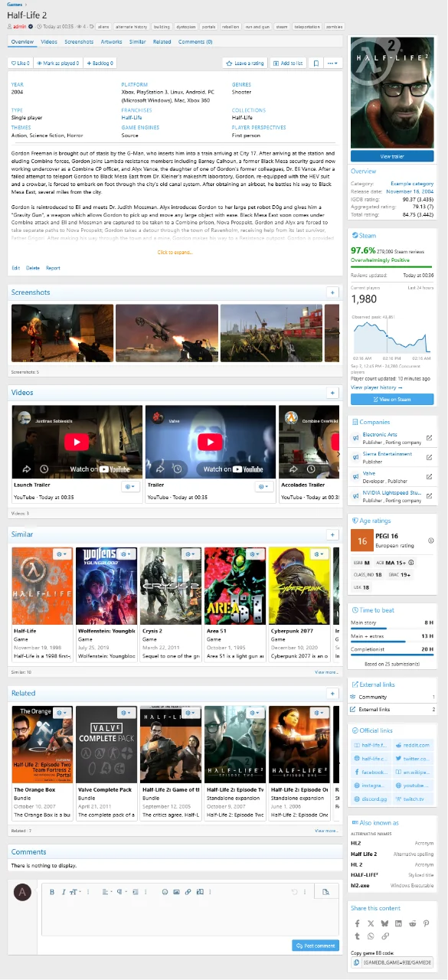Switch to the Artworks tab
448x980 pixels.
pyautogui.click(x=112, y=42)
